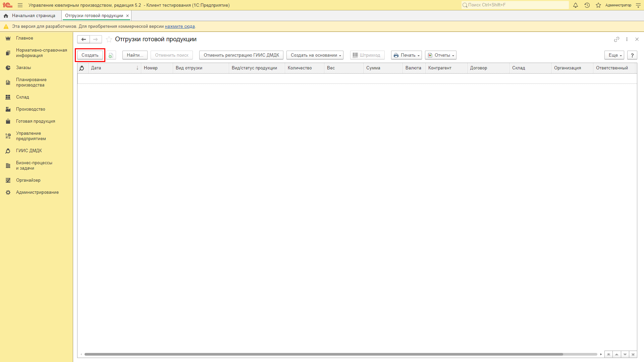Click the Штрихкод barcode button
The image size is (644, 362).
[367, 55]
